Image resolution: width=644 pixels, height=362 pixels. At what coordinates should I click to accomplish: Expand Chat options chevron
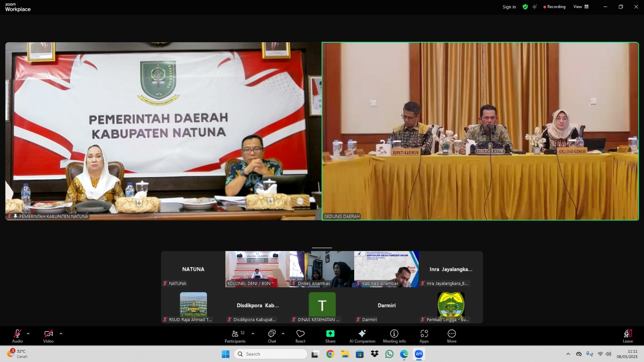(x=283, y=333)
